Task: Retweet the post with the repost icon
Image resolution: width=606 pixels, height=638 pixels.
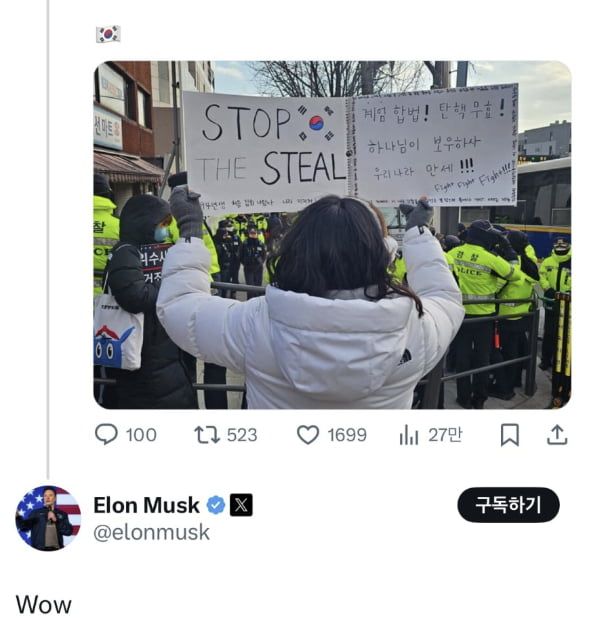Action: coord(205,435)
